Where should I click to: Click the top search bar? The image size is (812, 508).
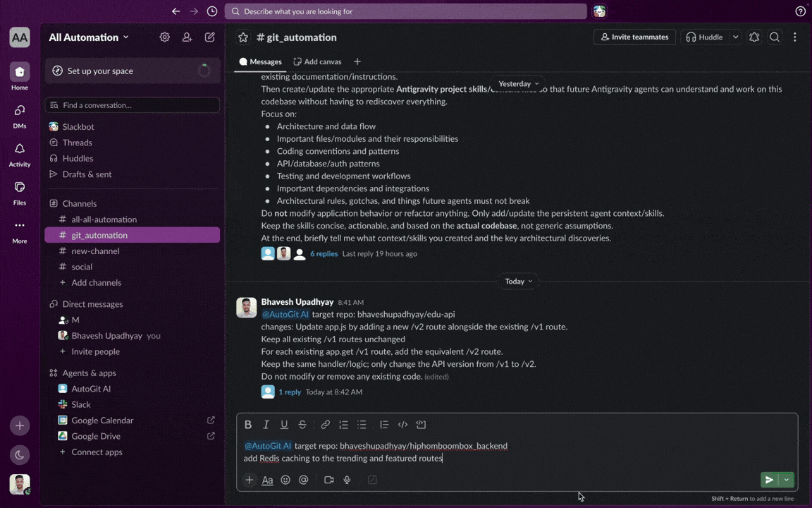click(x=405, y=11)
